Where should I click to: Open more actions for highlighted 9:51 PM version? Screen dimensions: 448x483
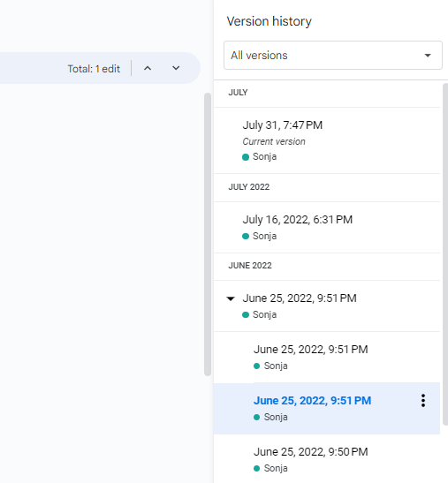click(423, 401)
